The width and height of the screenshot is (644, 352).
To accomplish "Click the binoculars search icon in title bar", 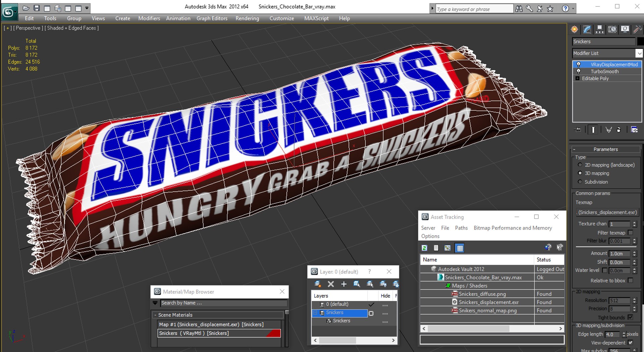I will 519,9.
